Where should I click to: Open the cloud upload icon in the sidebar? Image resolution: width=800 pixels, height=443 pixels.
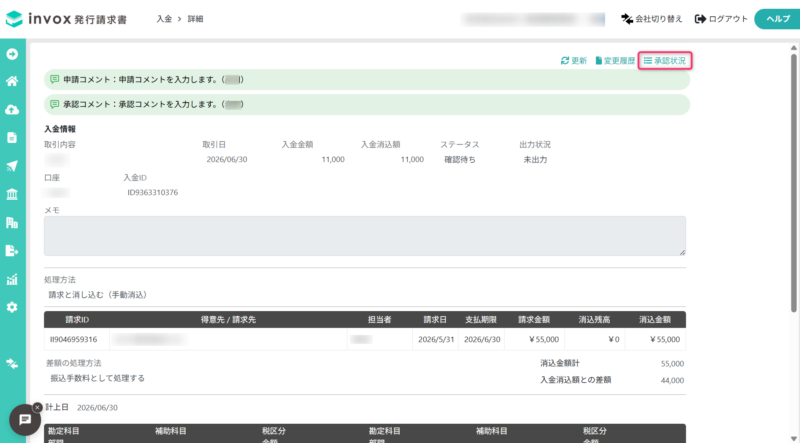(12, 110)
